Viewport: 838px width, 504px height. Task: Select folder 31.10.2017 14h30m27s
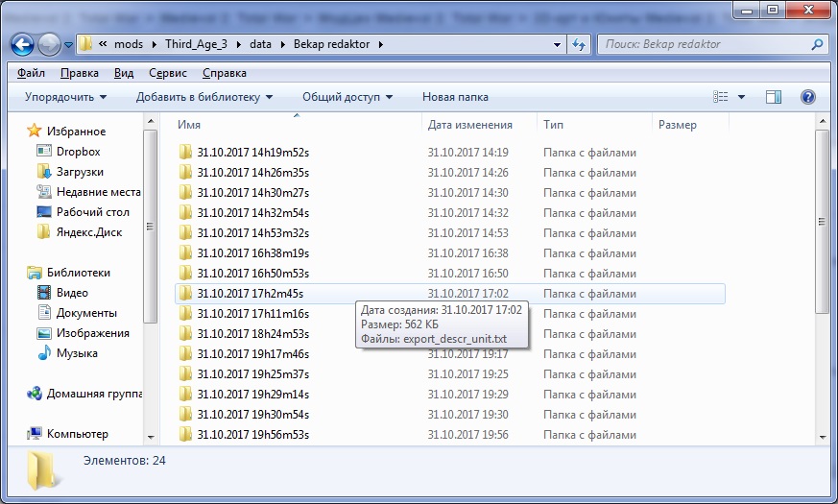tap(450, 193)
